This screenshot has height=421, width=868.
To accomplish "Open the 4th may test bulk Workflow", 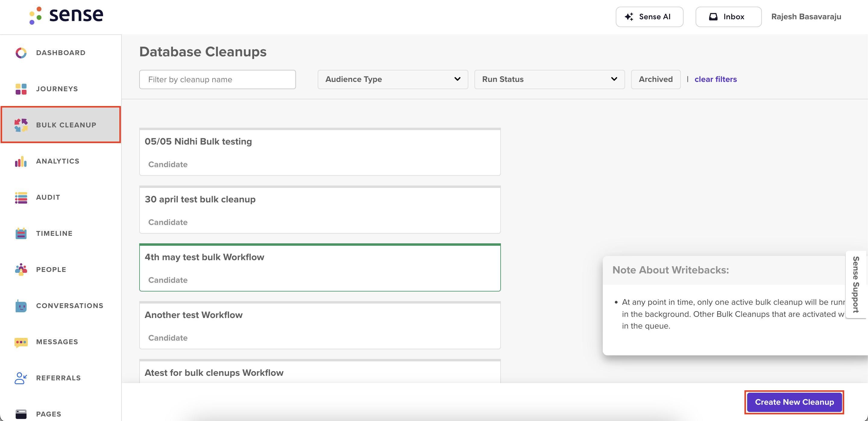I will point(320,267).
